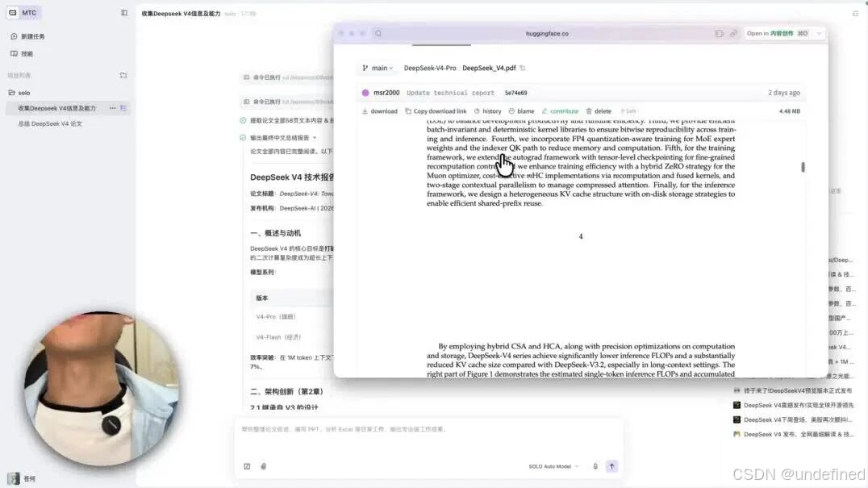Copy page link icon in browser toolbar
The height and width of the screenshot is (488, 868).
[733, 33]
